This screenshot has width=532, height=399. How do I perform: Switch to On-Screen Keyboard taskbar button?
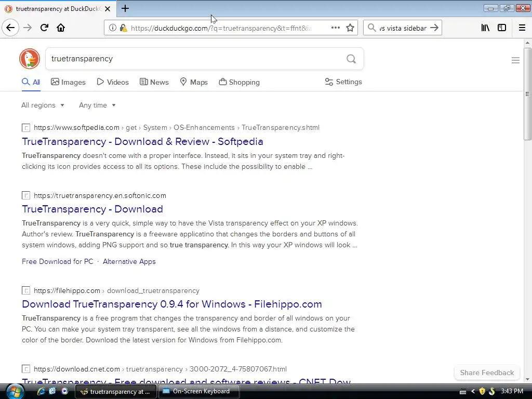click(199, 391)
